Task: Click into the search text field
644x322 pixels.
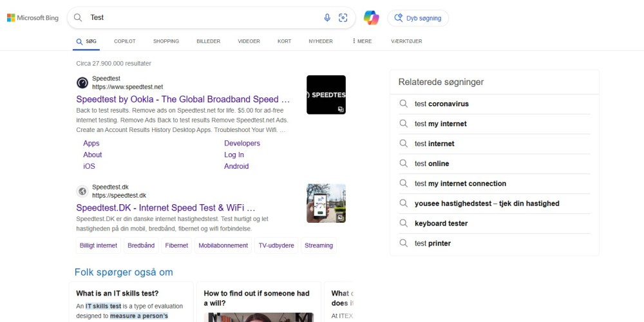Action: (x=200, y=18)
